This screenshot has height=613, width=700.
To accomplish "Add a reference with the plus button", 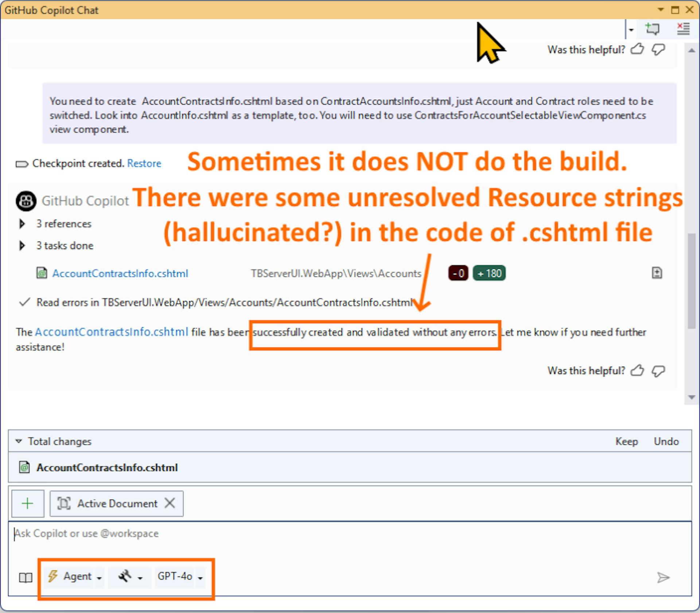I will 28,503.
